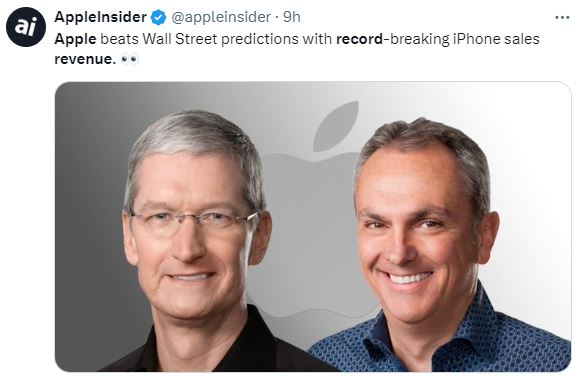Click the 9h timestamp
Screen dimensions: 576x377
(292, 17)
